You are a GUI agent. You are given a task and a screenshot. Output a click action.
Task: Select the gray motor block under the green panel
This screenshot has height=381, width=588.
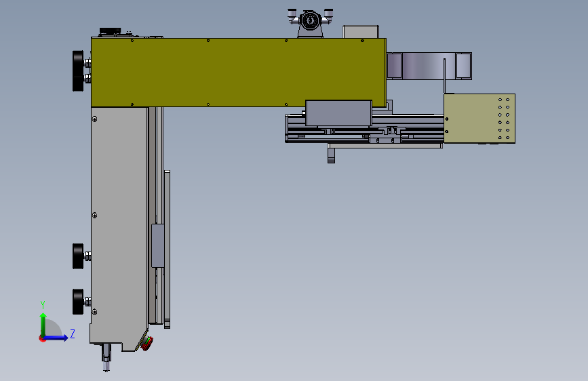[338, 113]
